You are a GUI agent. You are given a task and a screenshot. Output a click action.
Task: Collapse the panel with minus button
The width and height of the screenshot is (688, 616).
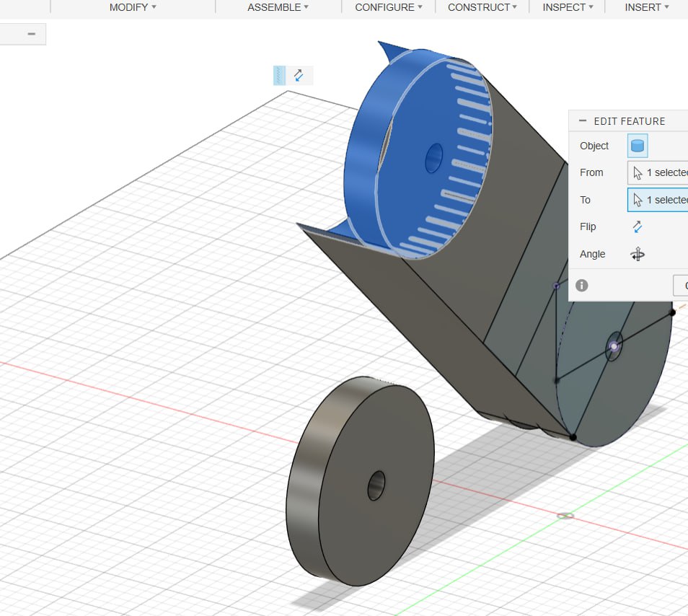pyautogui.click(x=31, y=34)
